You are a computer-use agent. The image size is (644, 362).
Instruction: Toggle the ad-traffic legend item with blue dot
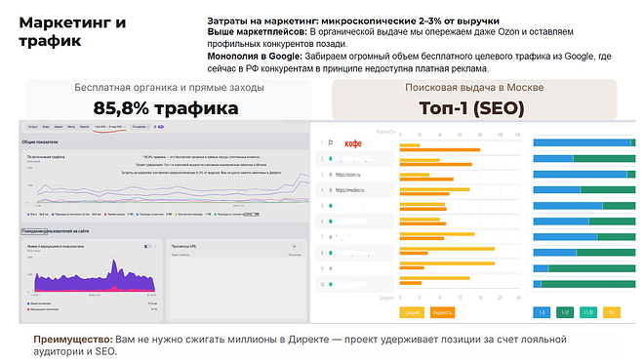tap(154, 215)
